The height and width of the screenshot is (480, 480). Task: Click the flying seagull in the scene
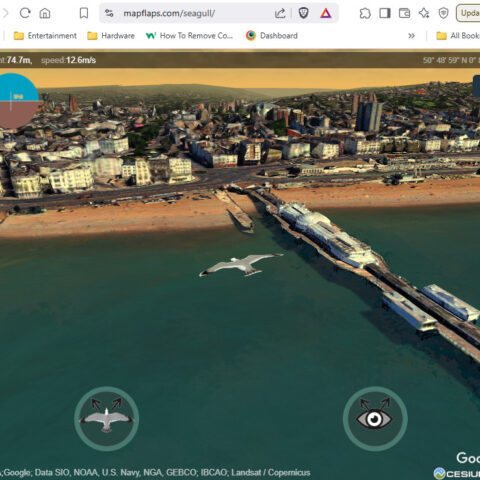pyautogui.click(x=241, y=265)
